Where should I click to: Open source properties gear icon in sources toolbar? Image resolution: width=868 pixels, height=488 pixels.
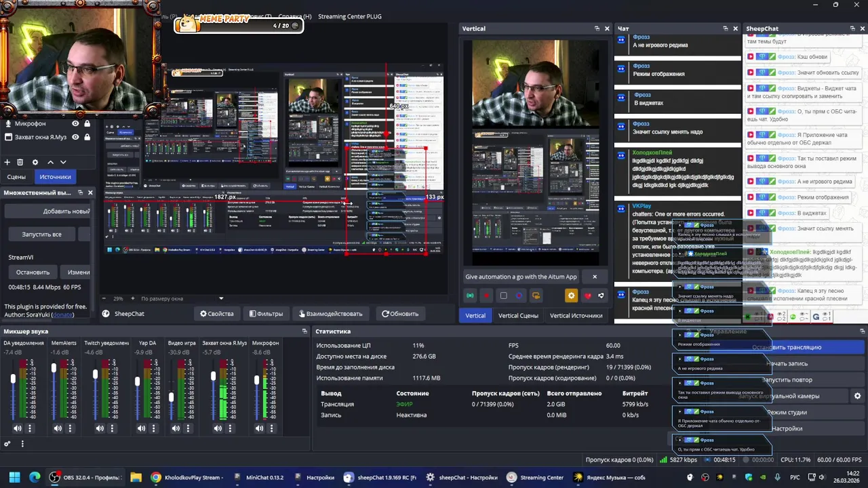pos(35,162)
